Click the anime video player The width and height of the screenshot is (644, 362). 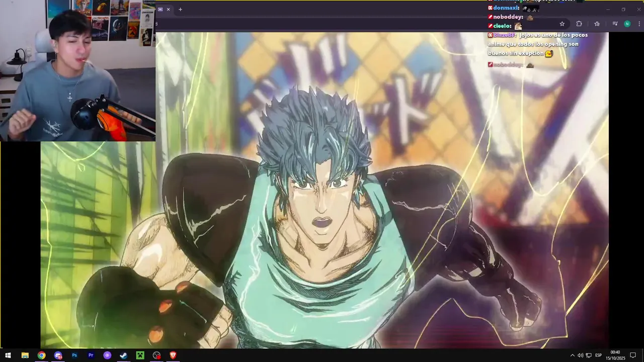(325, 191)
